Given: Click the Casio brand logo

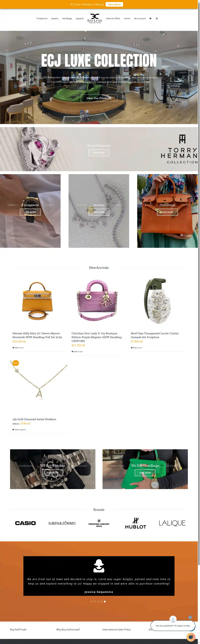Looking at the screenshot, I should click(25, 523).
